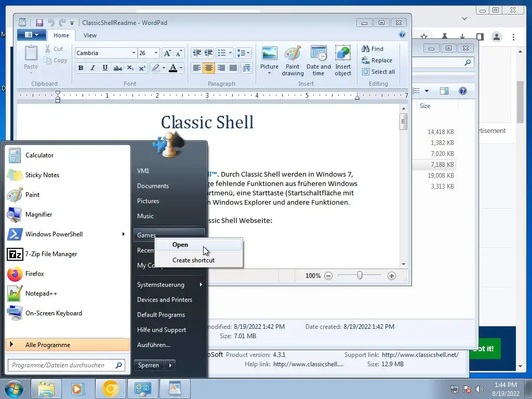
Task: Toggle Subscript formatting
Action: (130, 68)
